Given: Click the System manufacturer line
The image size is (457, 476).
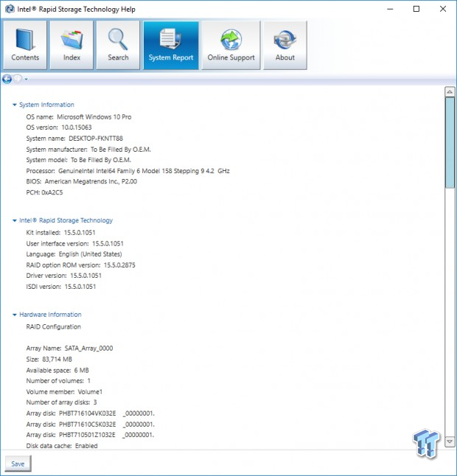Looking at the screenshot, I should pyautogui.click(x=88, y=150).
